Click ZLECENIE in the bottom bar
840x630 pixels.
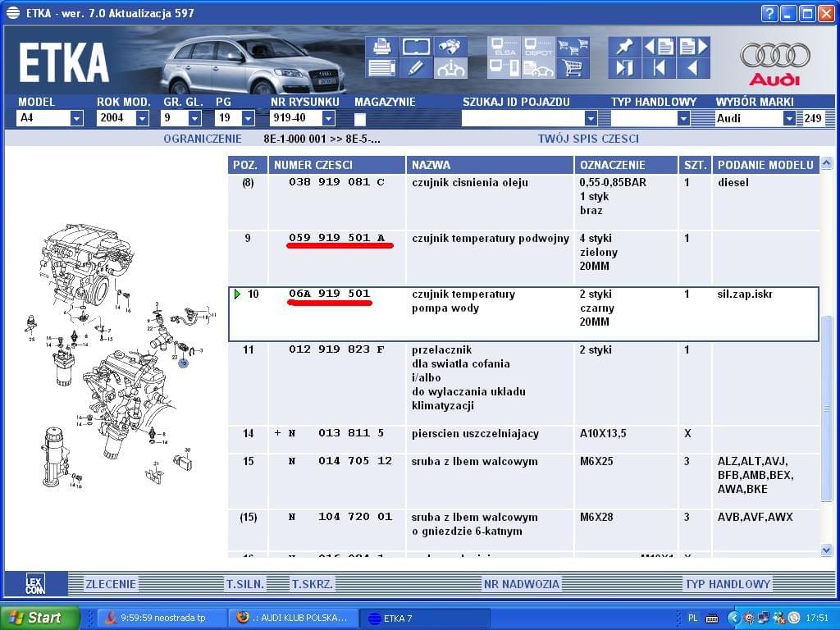tap(111, 584)
